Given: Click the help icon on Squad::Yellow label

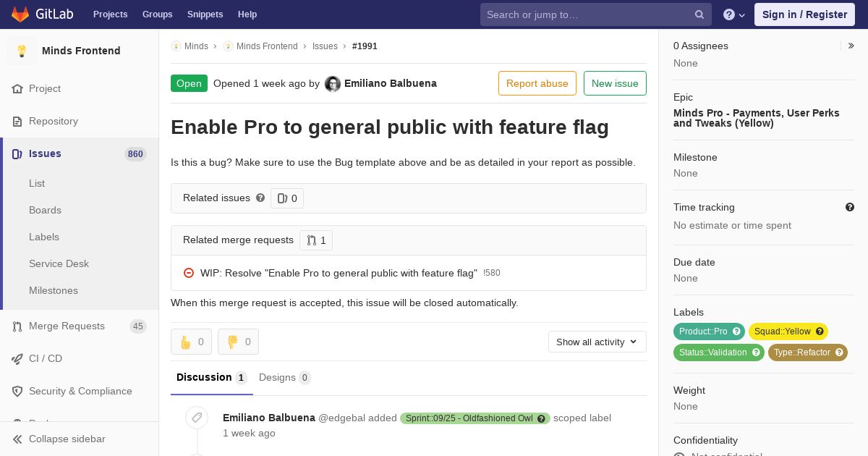Looking at the screenshot, I should (820, 332).
